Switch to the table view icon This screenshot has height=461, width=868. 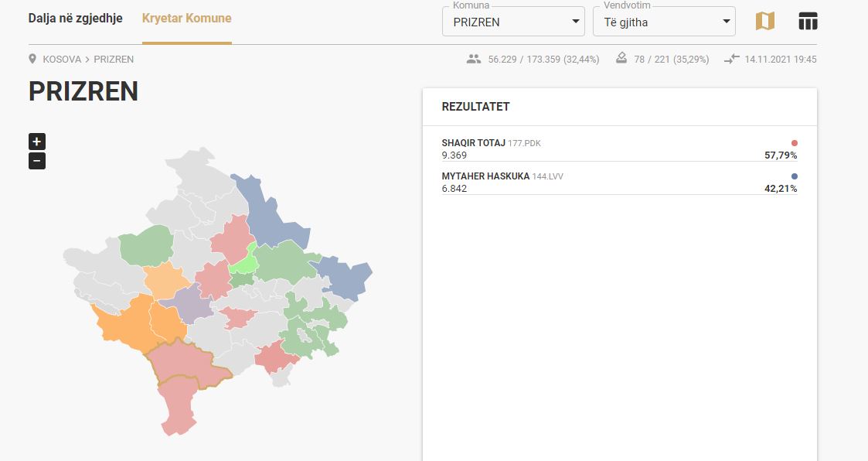[x=808, y=22]
